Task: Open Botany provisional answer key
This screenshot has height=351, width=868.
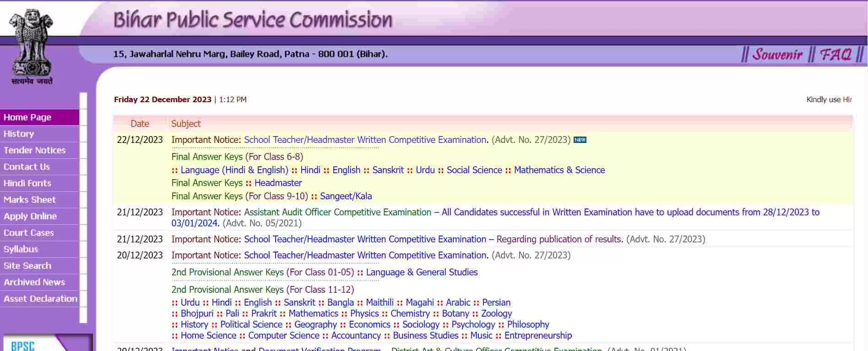Action: (456, 313)
